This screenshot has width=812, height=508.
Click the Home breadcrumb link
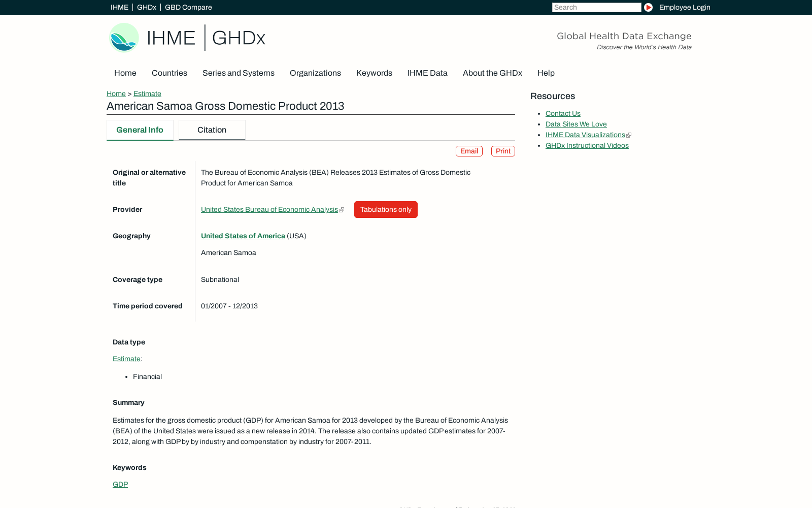(x=116, y=93)
